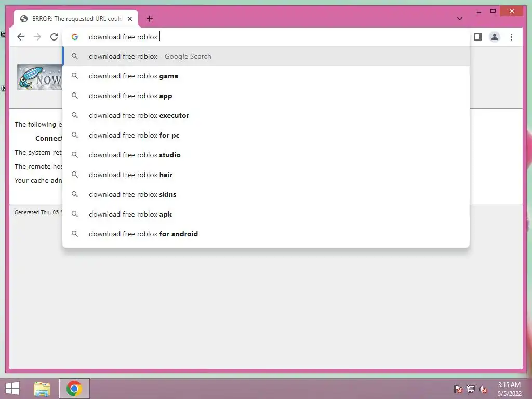532x399 pixels.
Task: Pick the 'download free roblox skins' suggestion
Action: (266, 194)
